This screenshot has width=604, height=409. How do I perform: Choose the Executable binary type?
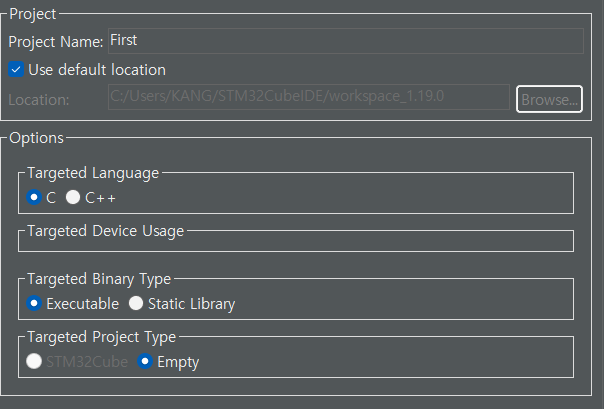34,303
